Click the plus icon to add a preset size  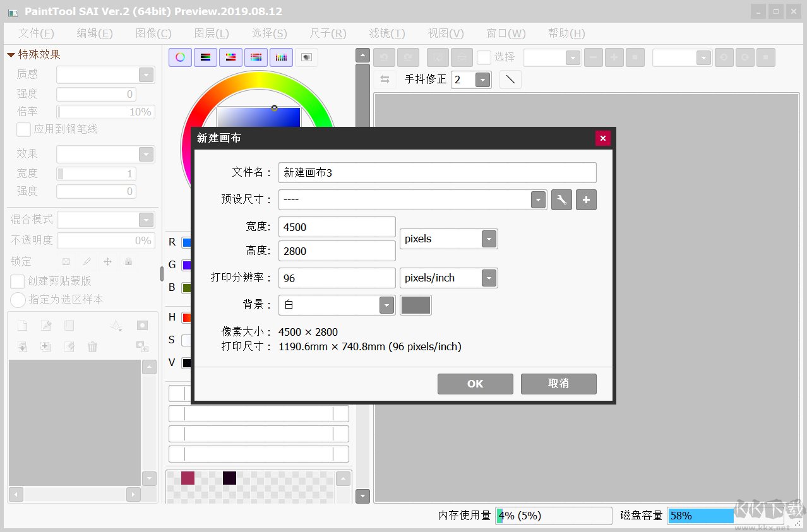tap(586, 199)
